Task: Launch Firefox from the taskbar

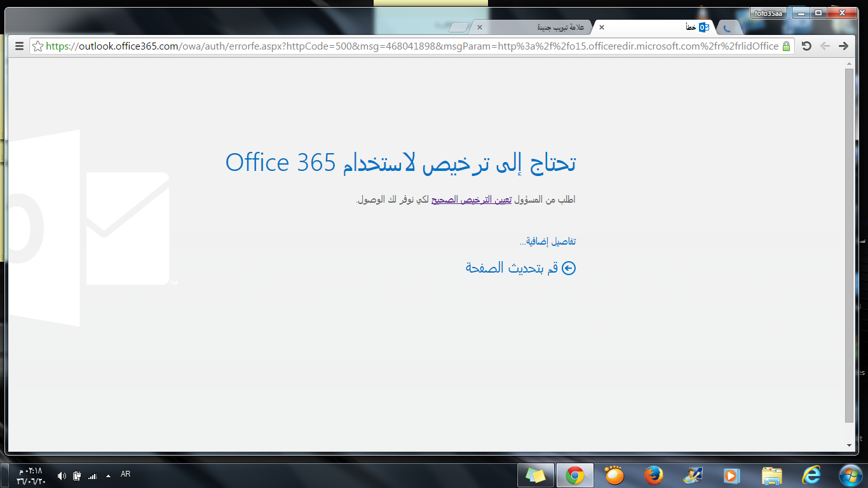Action: (653, 475)
